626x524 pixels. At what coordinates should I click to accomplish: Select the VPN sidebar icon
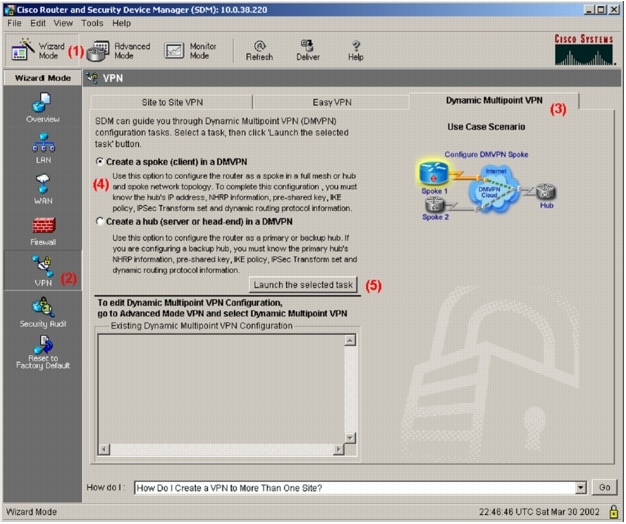click(x=43, y=271)
